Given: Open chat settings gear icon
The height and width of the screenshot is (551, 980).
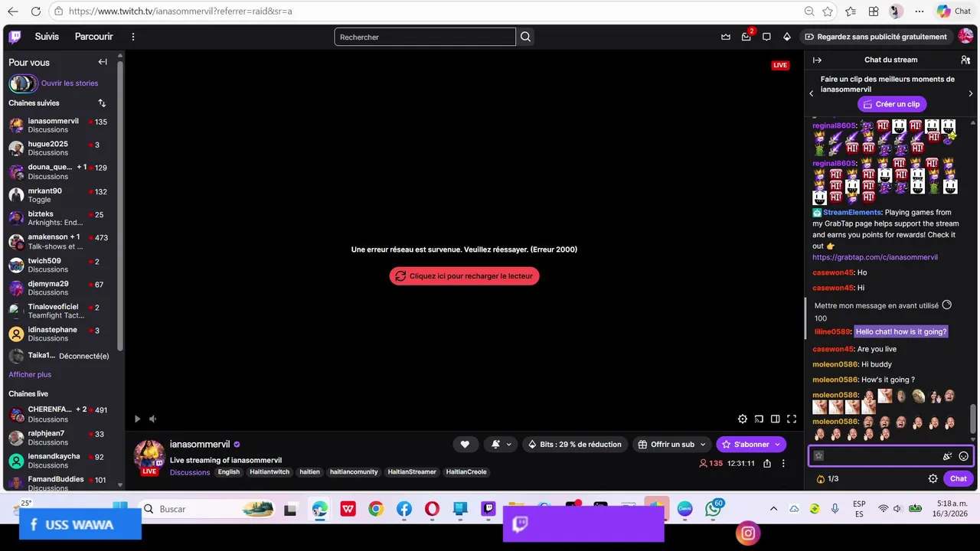Looking at the screenshot, I should (933, 478).
